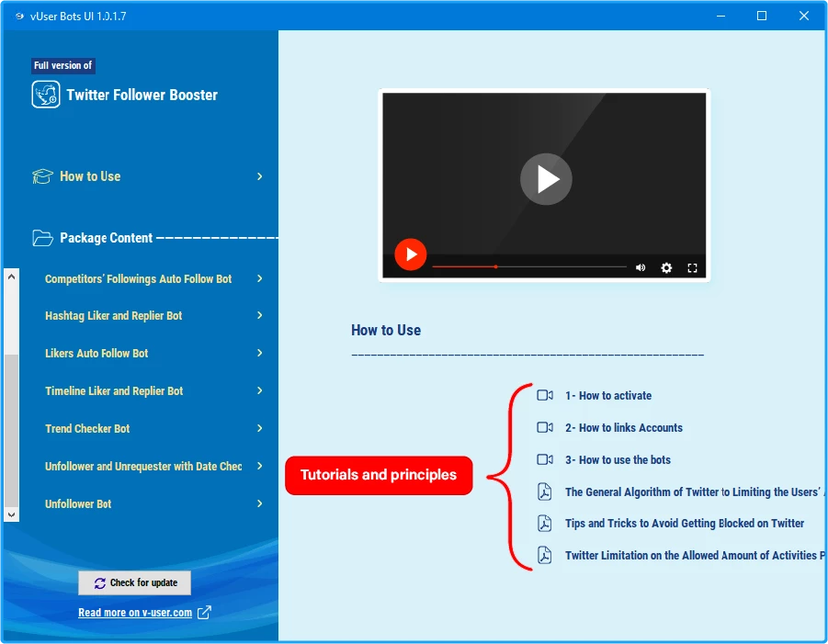The height and width of the screenshot is (644, 828).
Task: Click the Twitter Follower Booster title text
Action: [x=142, y=95]
